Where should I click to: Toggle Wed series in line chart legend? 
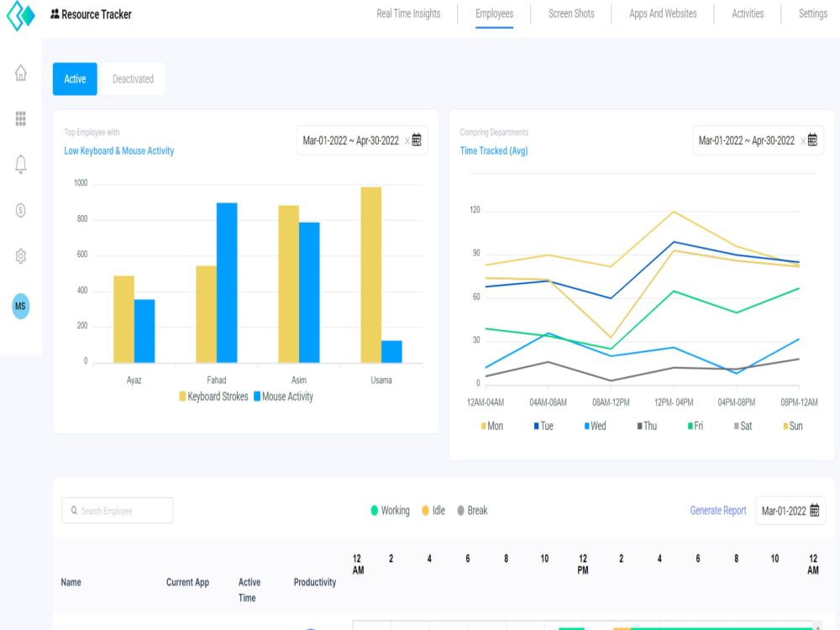(596, 426)
